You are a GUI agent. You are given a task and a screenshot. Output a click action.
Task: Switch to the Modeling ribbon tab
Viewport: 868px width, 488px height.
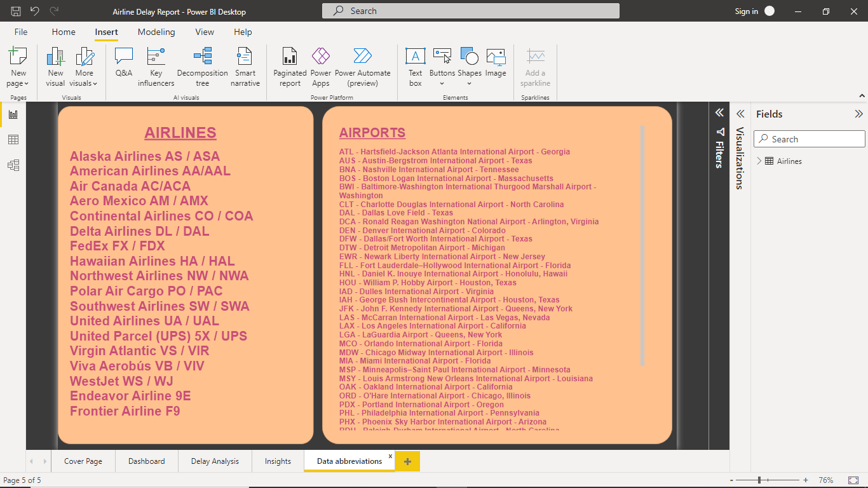click(x=156, y=32)
